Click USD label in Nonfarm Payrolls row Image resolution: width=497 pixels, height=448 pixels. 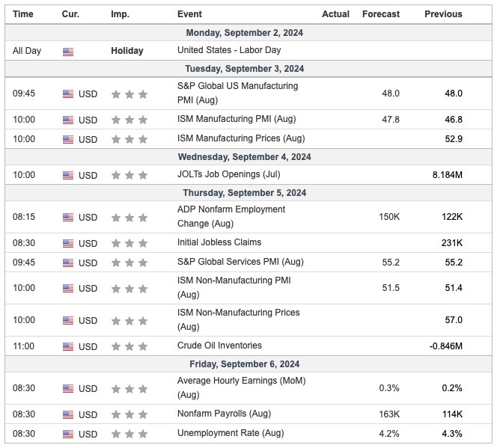coord(88,415)
